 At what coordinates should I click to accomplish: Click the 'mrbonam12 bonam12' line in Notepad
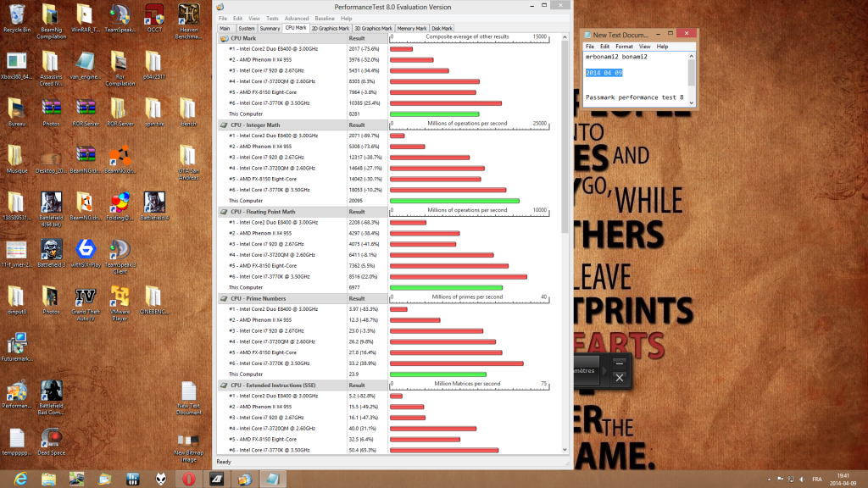click(616, 57)
